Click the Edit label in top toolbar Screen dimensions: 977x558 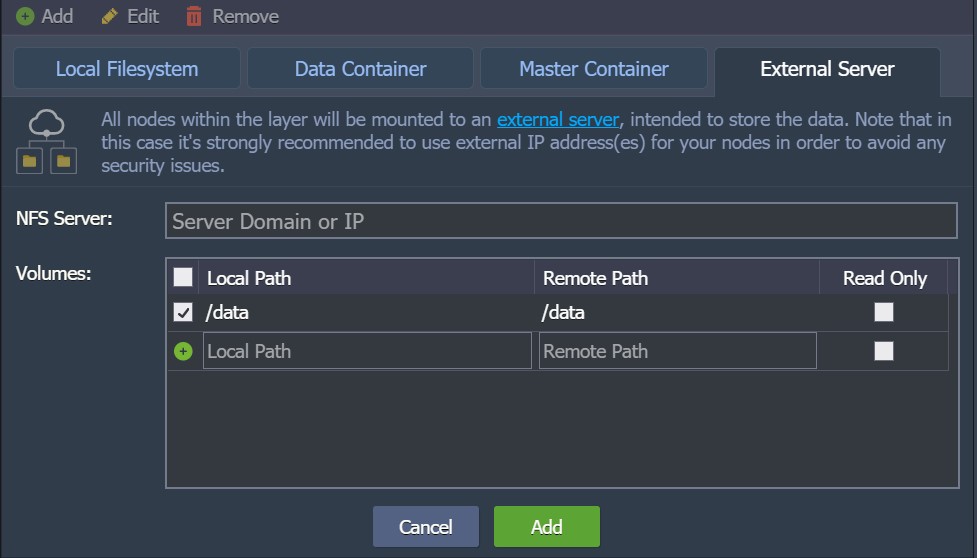click(143, 16)
